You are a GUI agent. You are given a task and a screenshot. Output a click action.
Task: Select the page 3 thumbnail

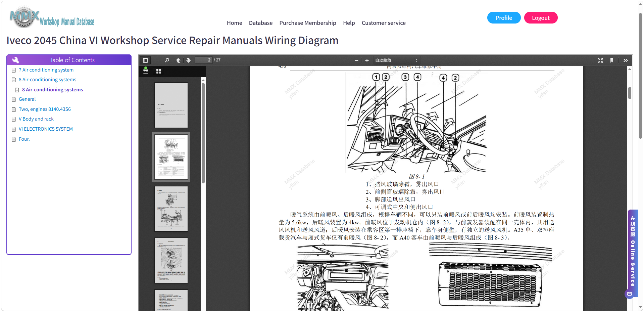[x=171, y=209]
